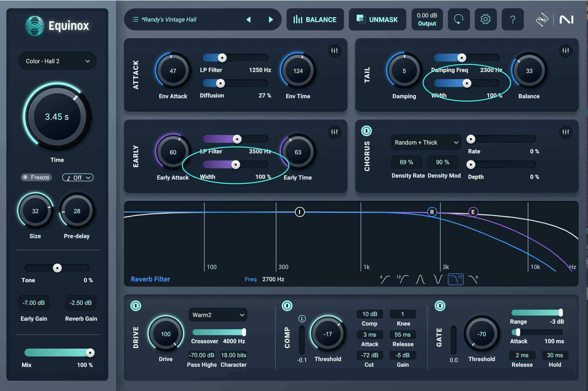
Task: Select the 6 dB high-pass filter shape
Action: pos(385,279)
